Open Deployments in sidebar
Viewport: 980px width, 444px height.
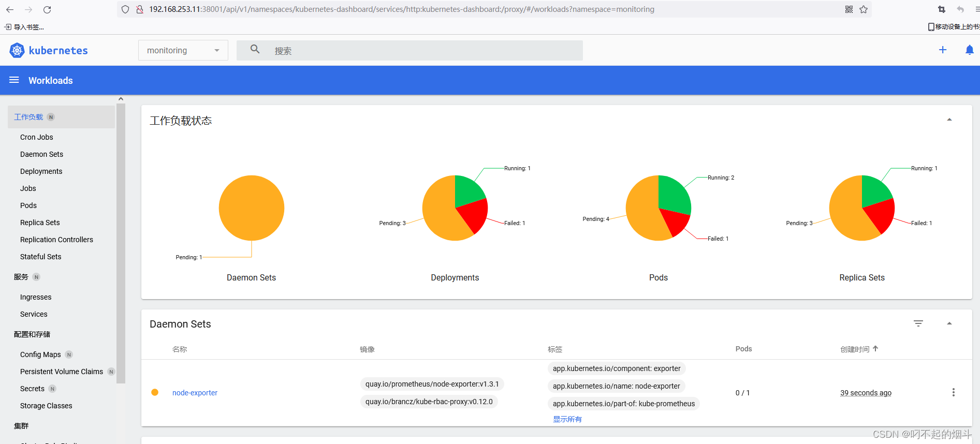tap(41, 171)
